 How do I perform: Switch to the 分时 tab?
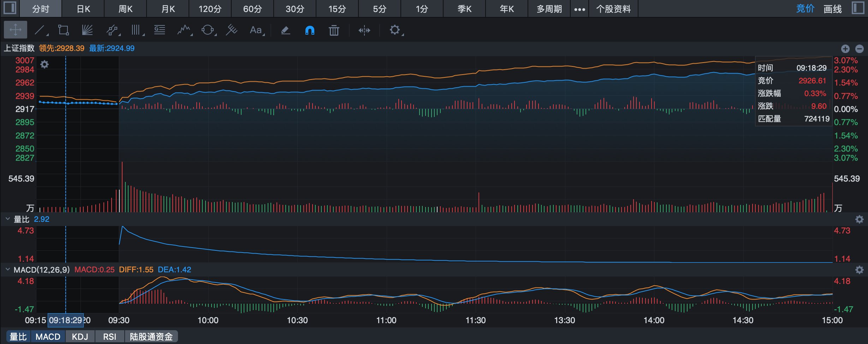click(x=41, y=9)
